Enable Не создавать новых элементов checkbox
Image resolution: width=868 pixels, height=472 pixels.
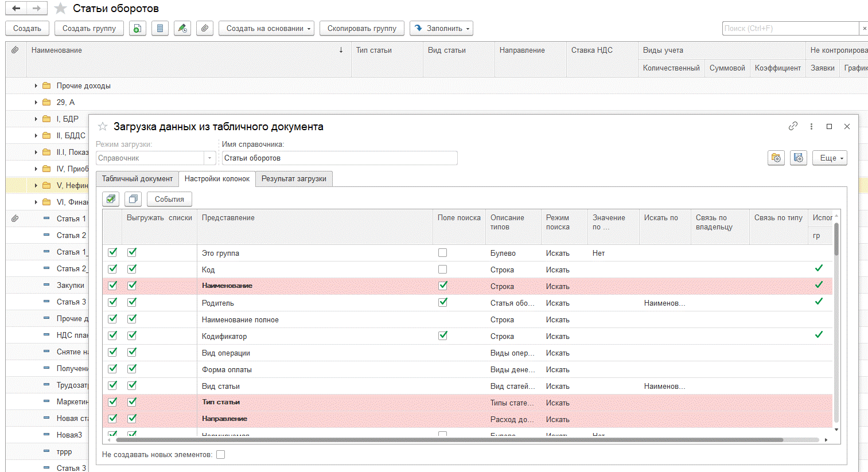pos(221,455)
